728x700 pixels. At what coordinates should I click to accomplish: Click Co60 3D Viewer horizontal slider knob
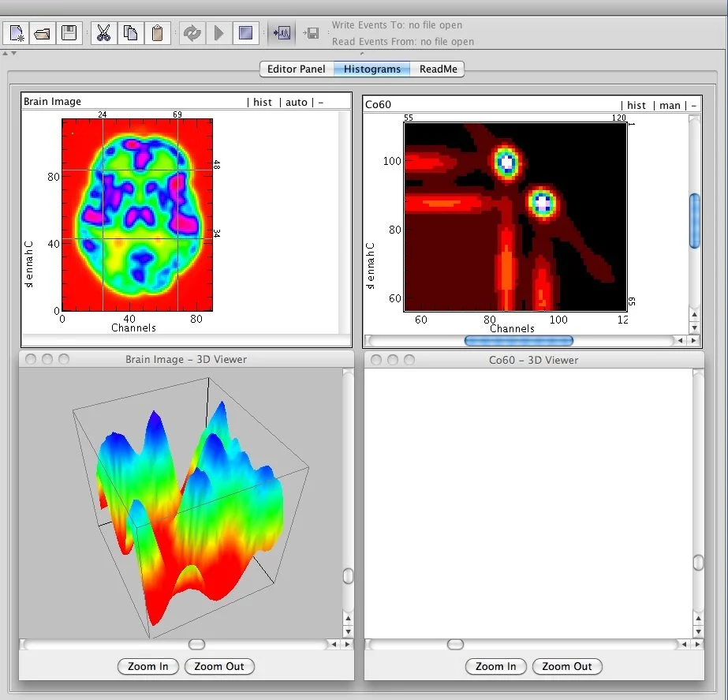455,644
